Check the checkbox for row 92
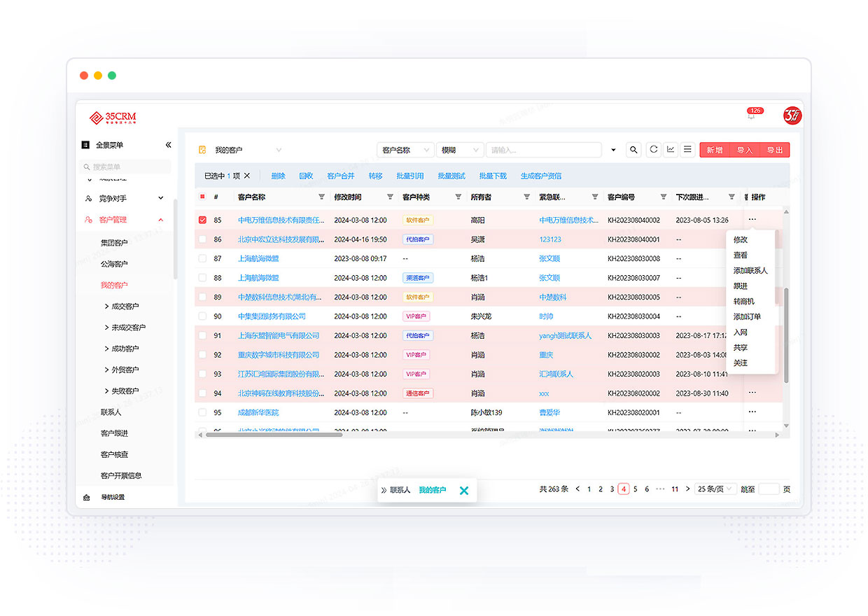 pos(202,355)
